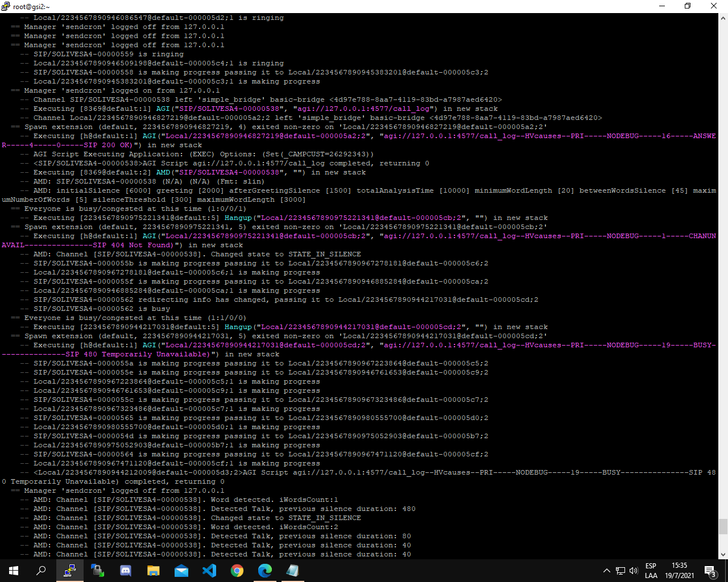This screenshot has width=728, height=582.
Task: Switch to Visual Studio Code in taskbar
Action: [209, 571]
